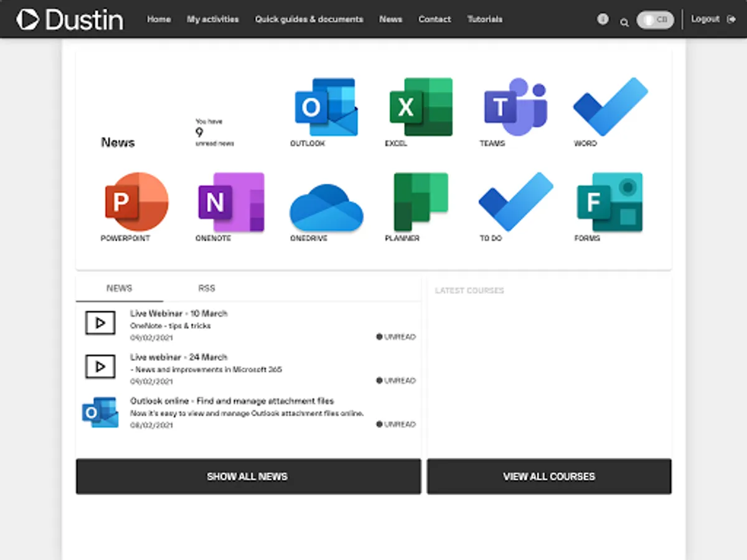Click UNREAD status on Outlook online news
Image resolution: width=747 pixels, height=560 pixels.
pyautogui.click(x=396, y=424)
